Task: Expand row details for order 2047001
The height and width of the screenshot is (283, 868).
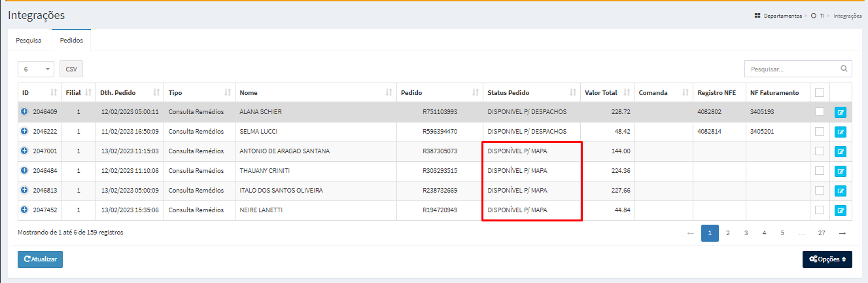Action: (x=24, y=151)
